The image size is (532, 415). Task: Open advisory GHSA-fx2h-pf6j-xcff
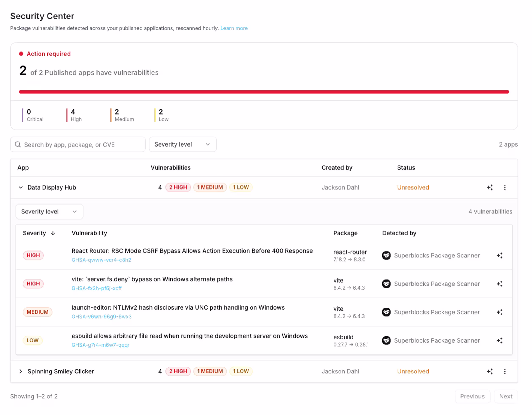point(96,288)
